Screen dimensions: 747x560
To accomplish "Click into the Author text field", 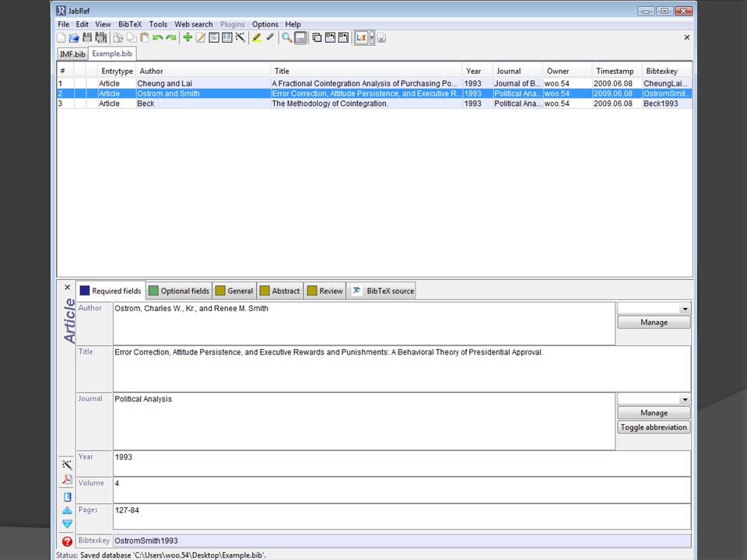I will click(364, 324).
